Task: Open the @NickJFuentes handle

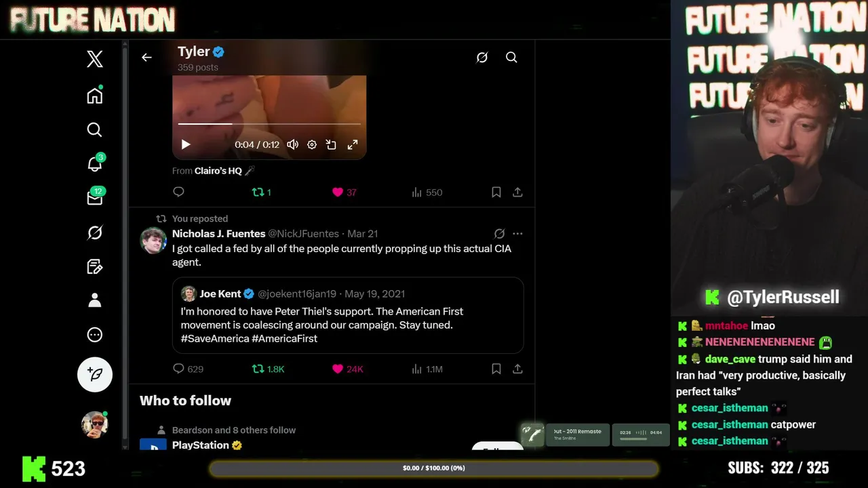Action: tap(303, 233)
